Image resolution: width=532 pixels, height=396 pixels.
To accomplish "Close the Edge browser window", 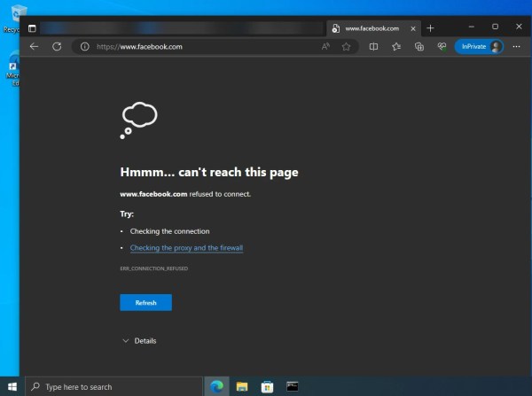I will pos(519,27).
